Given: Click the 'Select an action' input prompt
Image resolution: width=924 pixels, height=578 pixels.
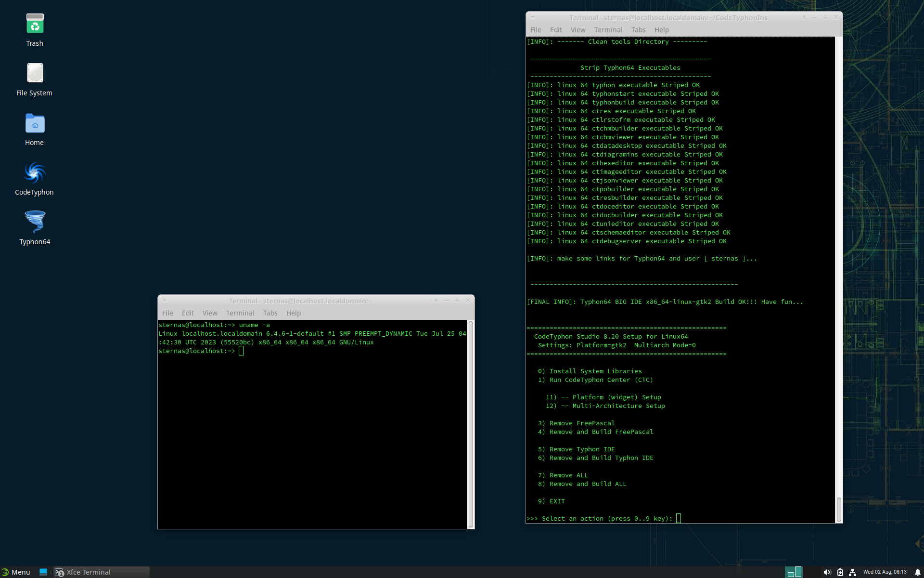Looking at the screenshot, I should (604, 518).
